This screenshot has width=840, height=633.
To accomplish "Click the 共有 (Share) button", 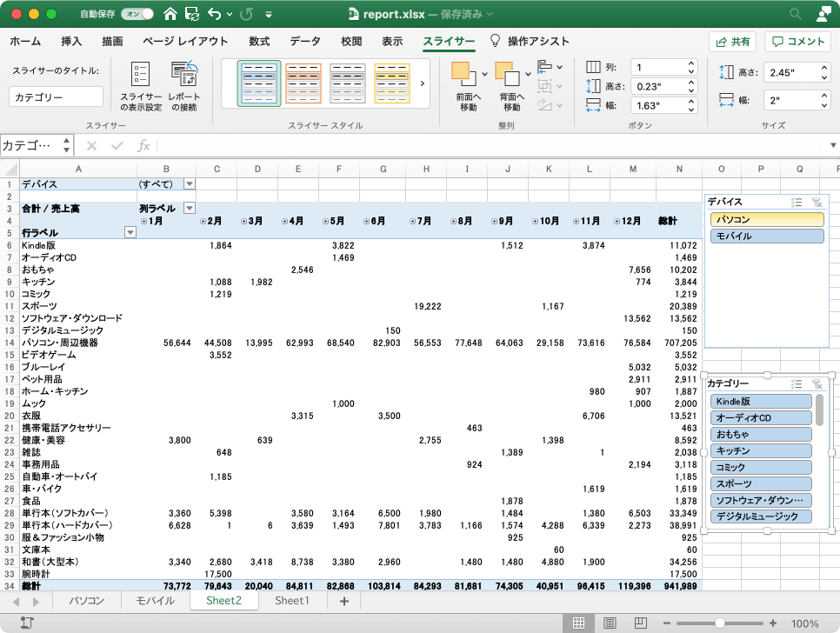I will coord(732,42).
